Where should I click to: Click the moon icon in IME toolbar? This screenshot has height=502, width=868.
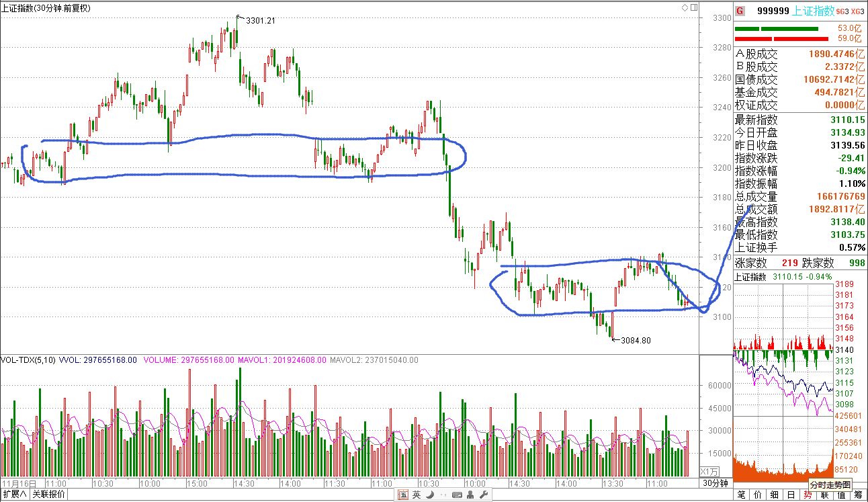pyautogui.click(x=429, y=495)
